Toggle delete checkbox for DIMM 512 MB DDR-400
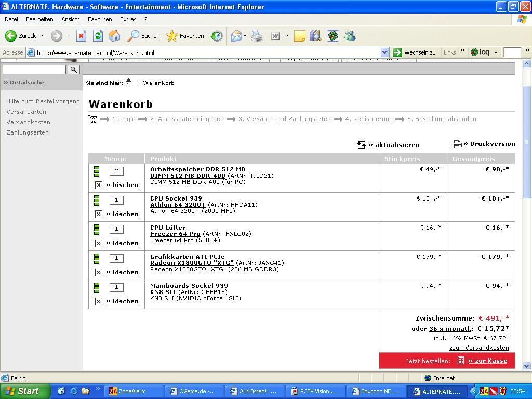 [98, 185]
